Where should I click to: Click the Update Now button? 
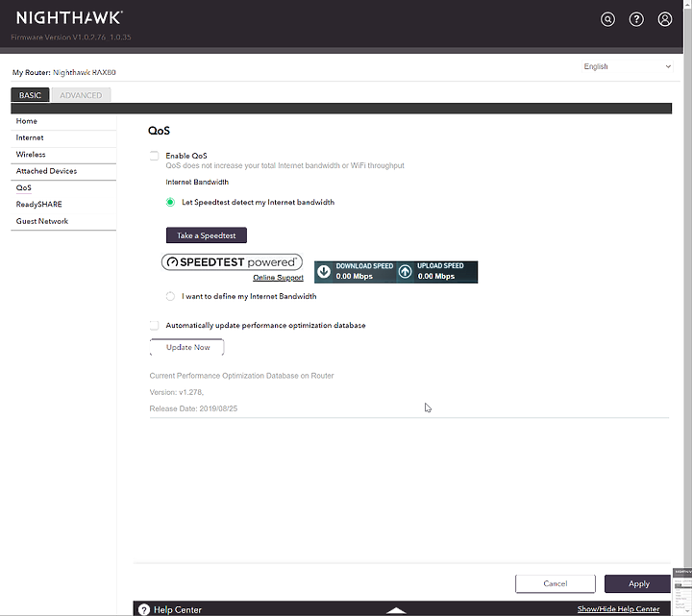(187, 347)
